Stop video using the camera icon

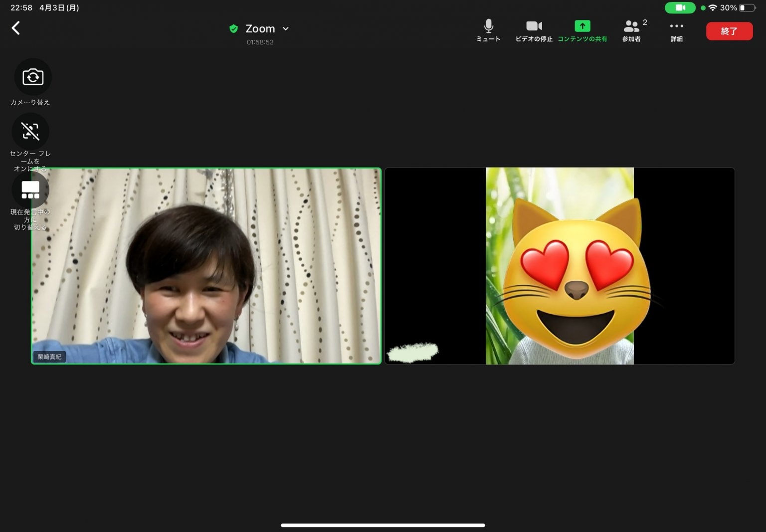534,30
